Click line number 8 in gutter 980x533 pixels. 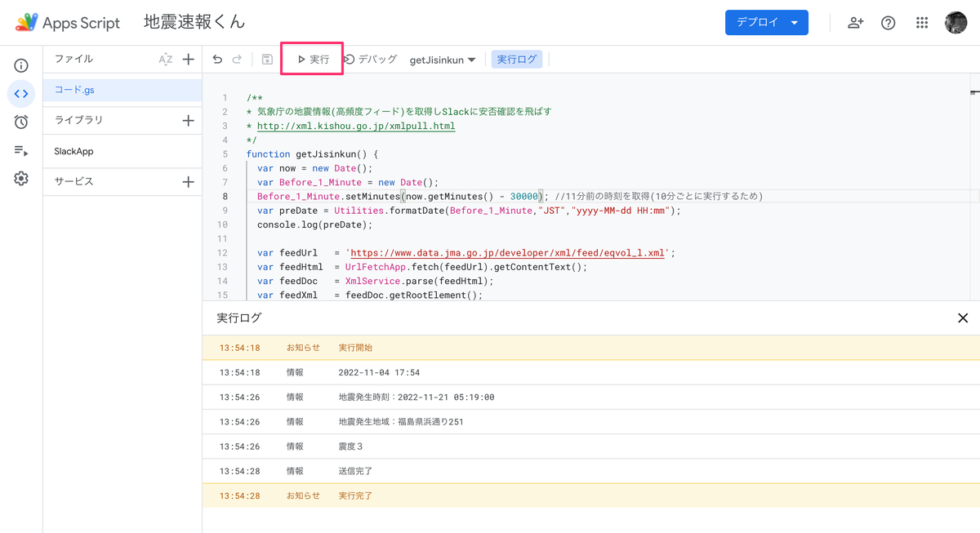click(225, 197)
